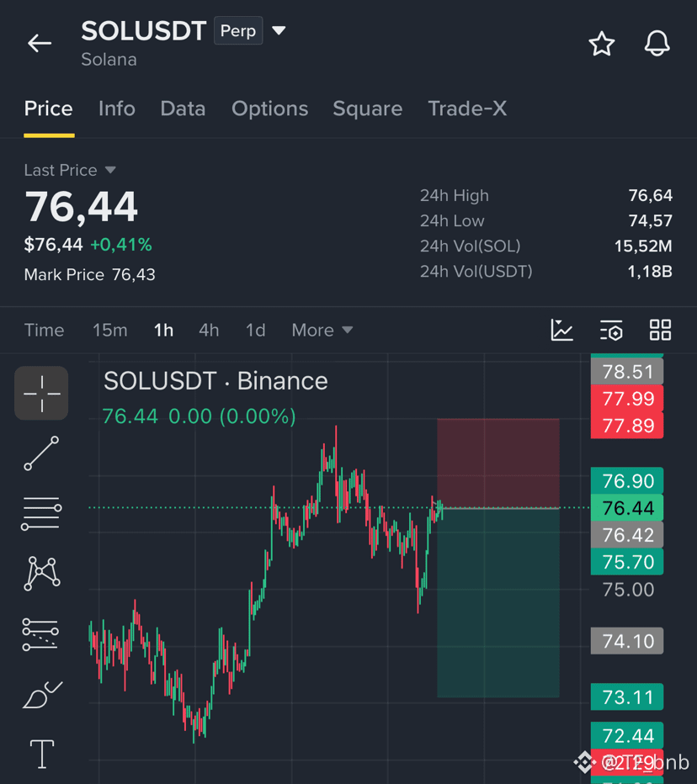Switch to the Options tab

point(269,109)
